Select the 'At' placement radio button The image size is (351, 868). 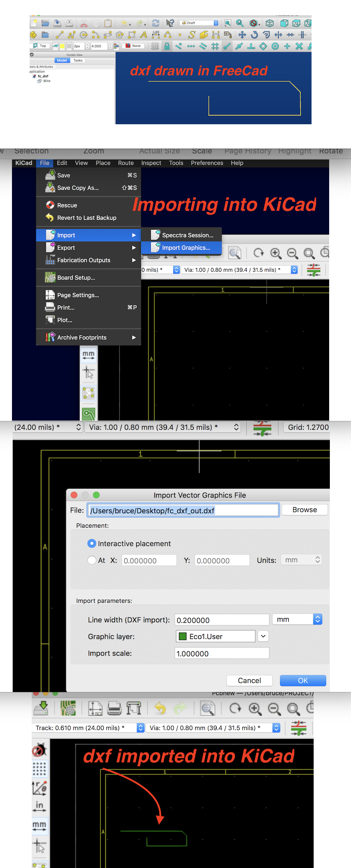coord(92,560)
